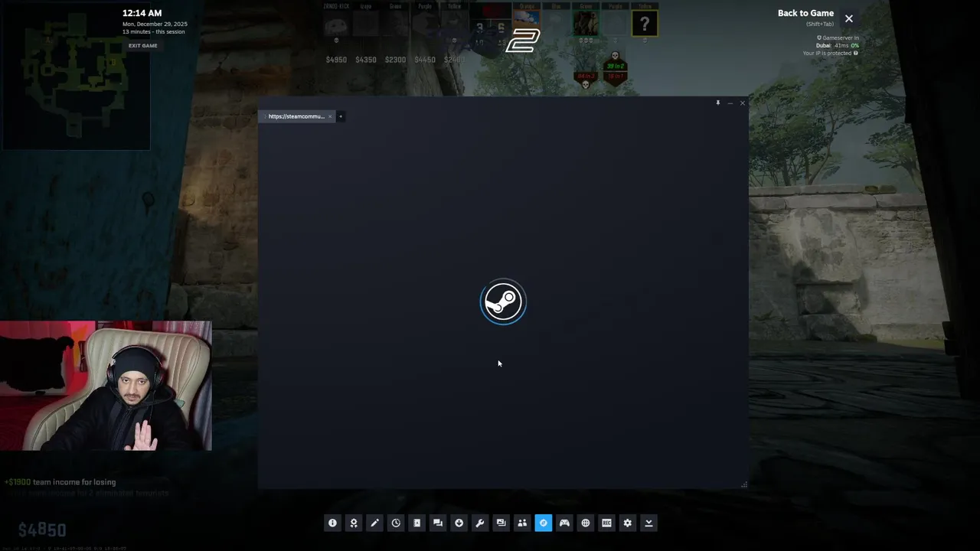Open the screenshots icon in overlay toolbar
The height and width of the screenshot is (551, 980).
[x=501, y=523]
